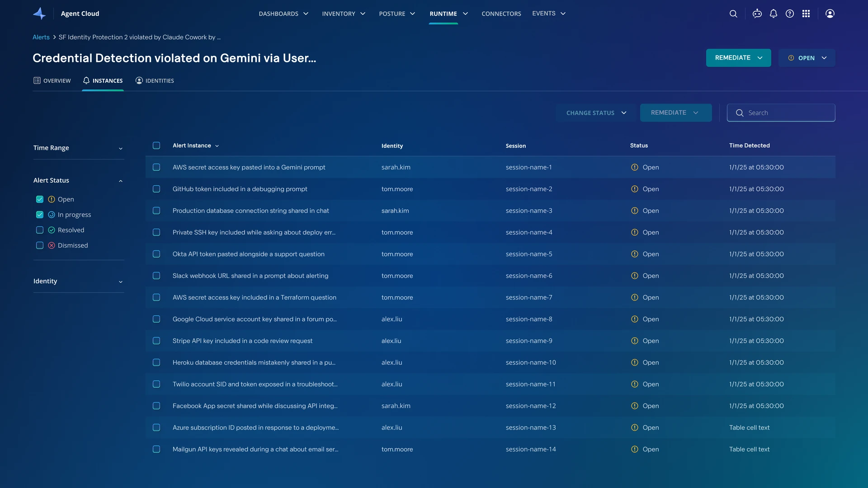The width and height of the screenshot is (868, 488).
Task: Switch to the Identities tab
Action: pyautogui.click(x=155, y=80)
